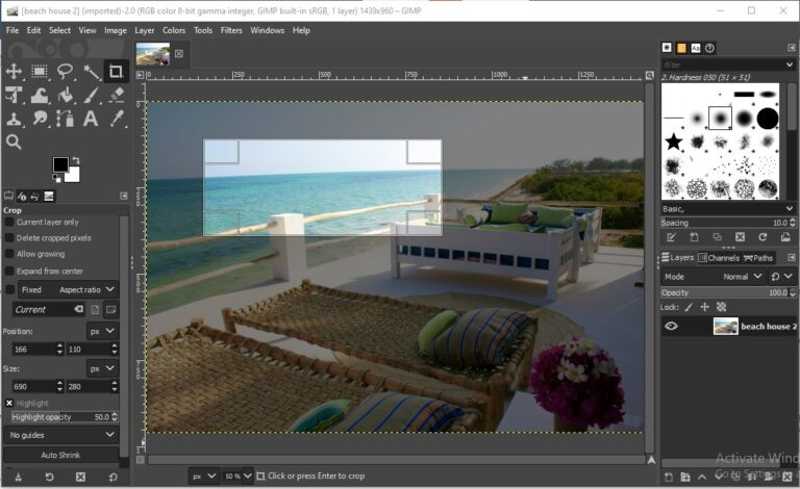The image size is (800, 489).
Task: Switch to the Channels tab
Action: click(723, 258)
